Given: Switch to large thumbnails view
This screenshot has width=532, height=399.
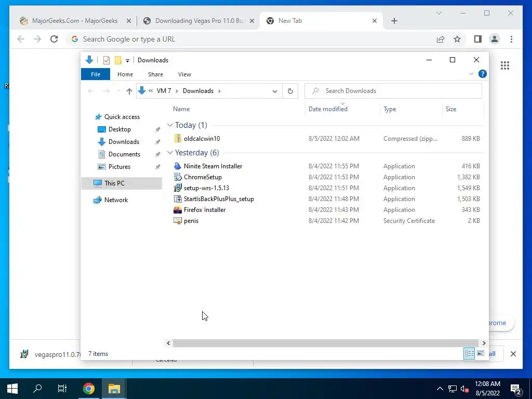Looking at the screenshot, I should pyautogui.click(x=481, y=353).
